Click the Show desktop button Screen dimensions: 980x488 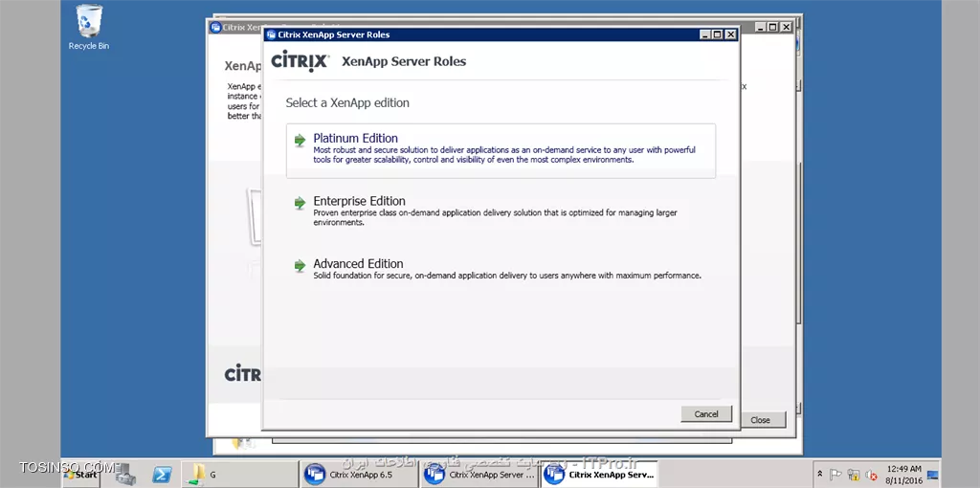tap(932, 475)
